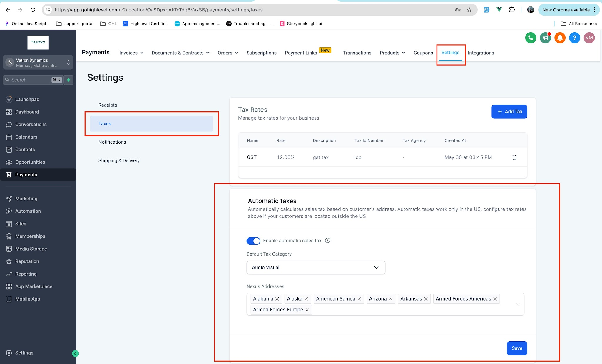Screen dimensions: 602x364
Task: Click the sidebar search field
Action: [x=32, y=80]
